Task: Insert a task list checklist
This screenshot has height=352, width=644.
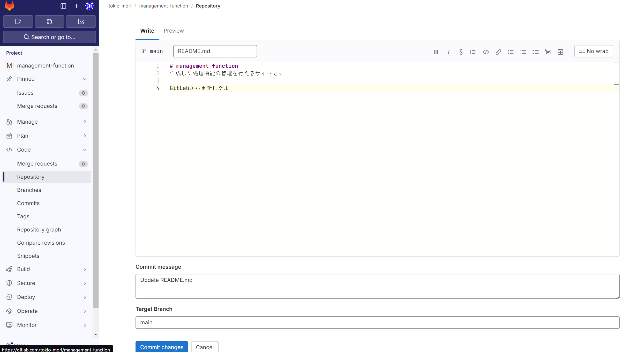Action: coord(535,52)
